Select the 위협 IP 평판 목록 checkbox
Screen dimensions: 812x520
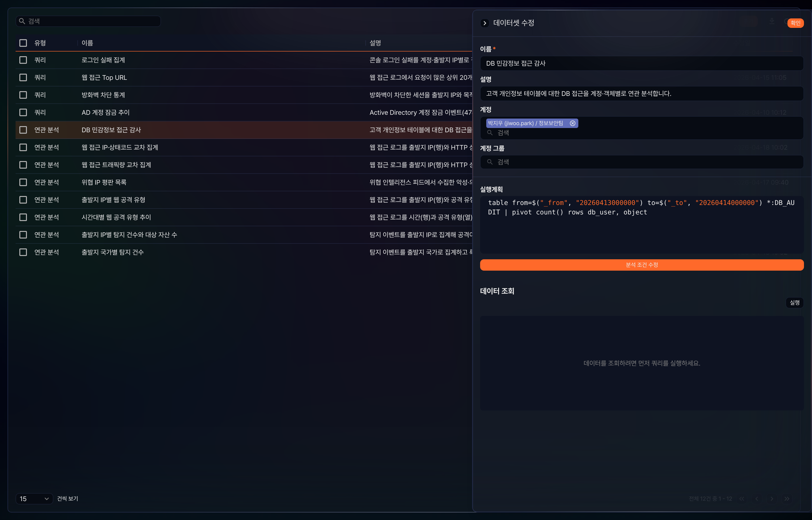tap(23, 182)
